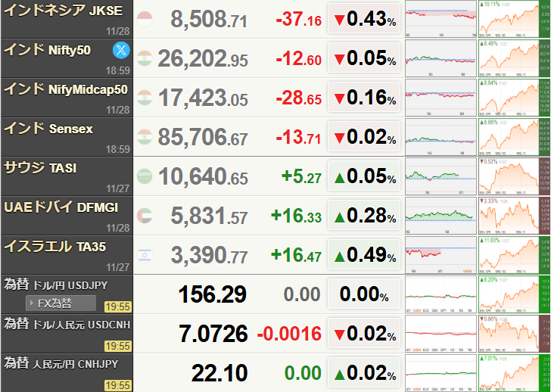Open the イスラエル TA35 index link
Viewport: 551px width, 392px height.
click(54, 247)
